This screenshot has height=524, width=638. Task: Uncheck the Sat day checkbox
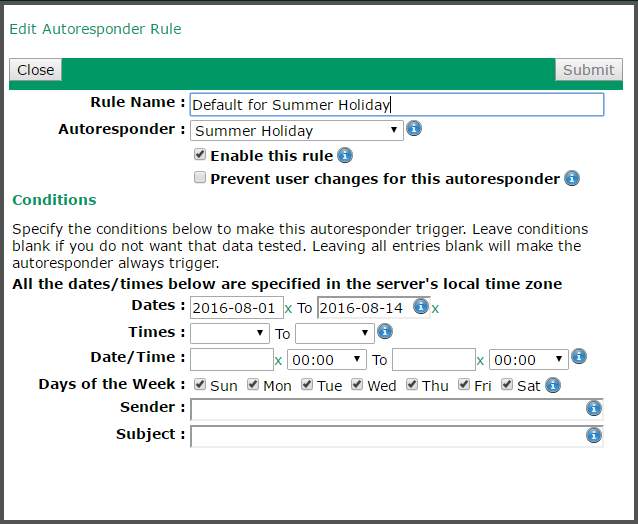507,384
